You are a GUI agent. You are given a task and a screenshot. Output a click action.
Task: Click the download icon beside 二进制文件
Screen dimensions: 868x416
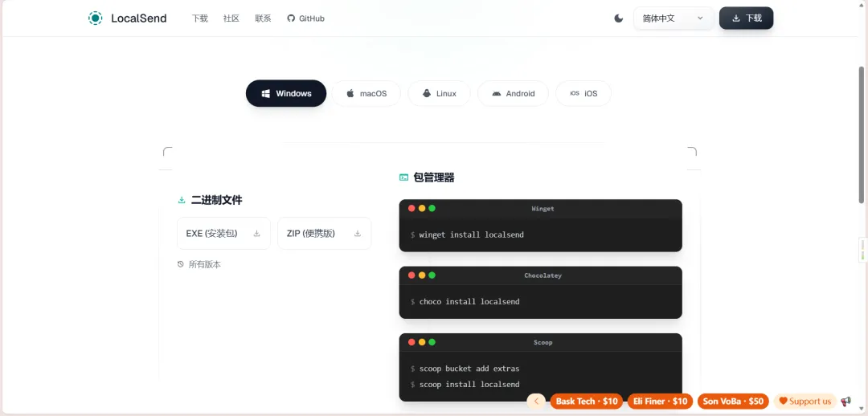(x=182, y=200)
